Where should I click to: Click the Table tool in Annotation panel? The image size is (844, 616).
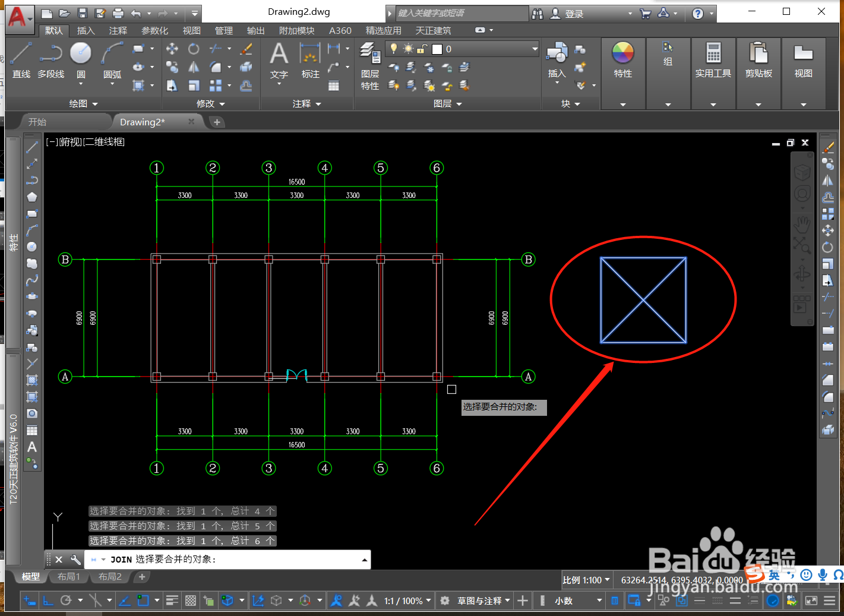[x=334, y=86]
